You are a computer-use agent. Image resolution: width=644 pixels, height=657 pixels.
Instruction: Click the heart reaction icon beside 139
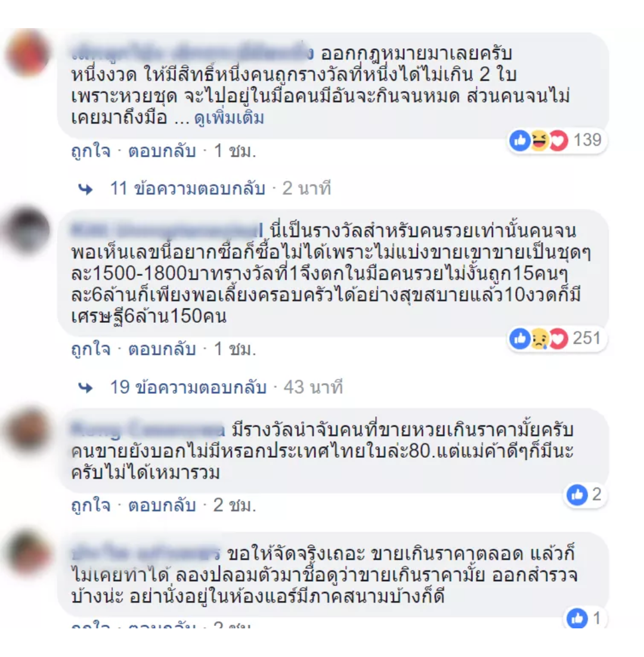pos(558,140)
